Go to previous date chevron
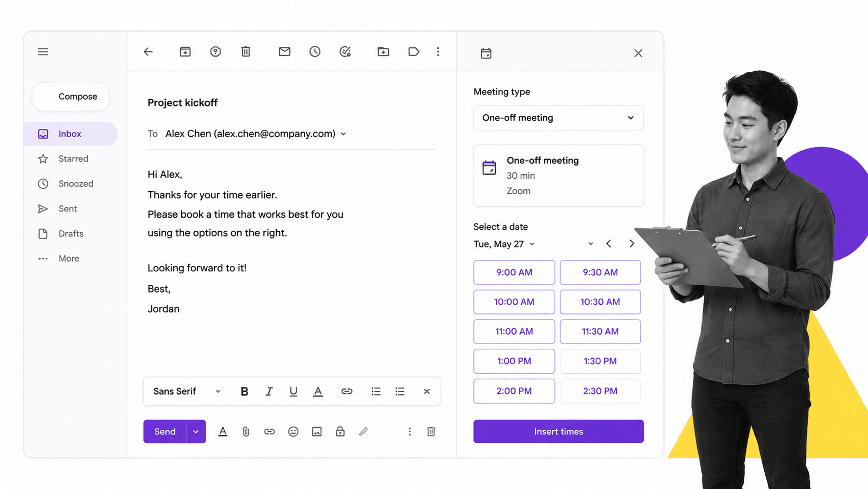Screen dimensions: 868x489 tap(608, 244)
